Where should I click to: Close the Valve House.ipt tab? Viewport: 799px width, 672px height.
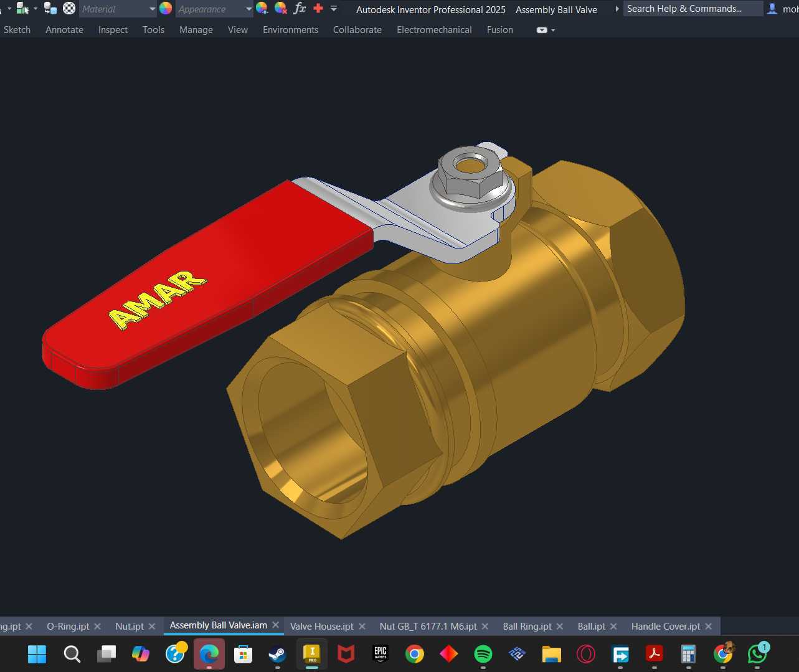point(362,627)
